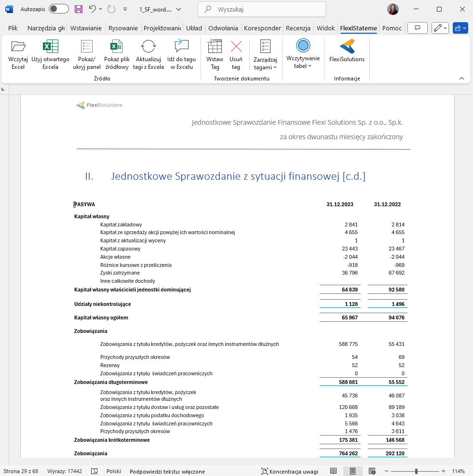Collapse the ribbon with the chevron
Image resolution: width=473 pixels, height=476 pixels.
pos(461,79)
